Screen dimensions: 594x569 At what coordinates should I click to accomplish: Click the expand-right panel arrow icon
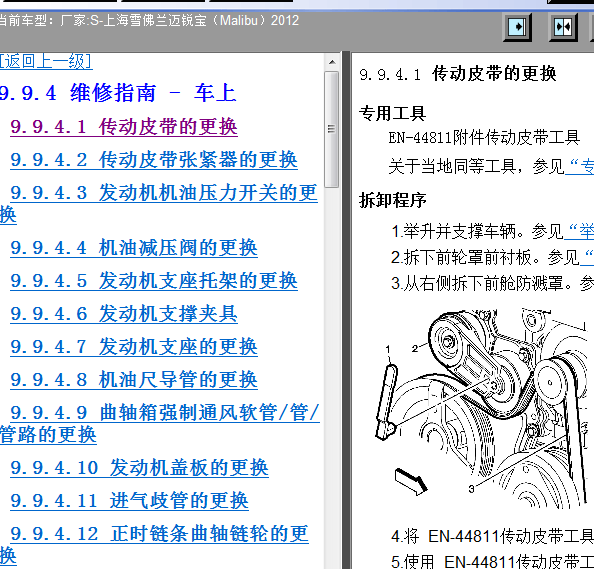[x=517, y=27]
